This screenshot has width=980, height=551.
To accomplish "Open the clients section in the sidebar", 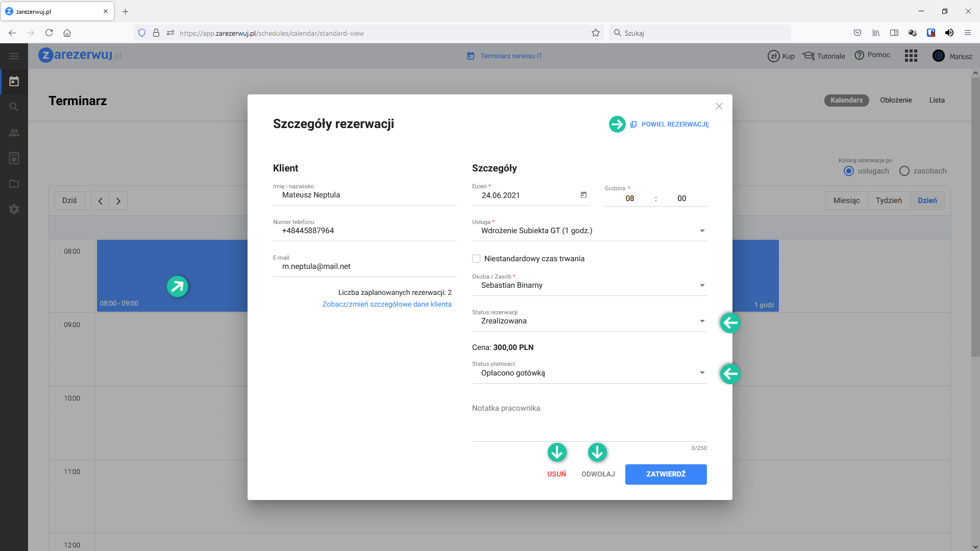I will point(14,133).
